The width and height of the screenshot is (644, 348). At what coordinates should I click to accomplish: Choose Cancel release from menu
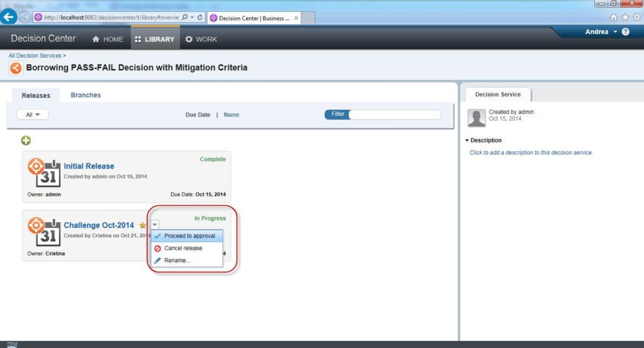click(183, 248)
